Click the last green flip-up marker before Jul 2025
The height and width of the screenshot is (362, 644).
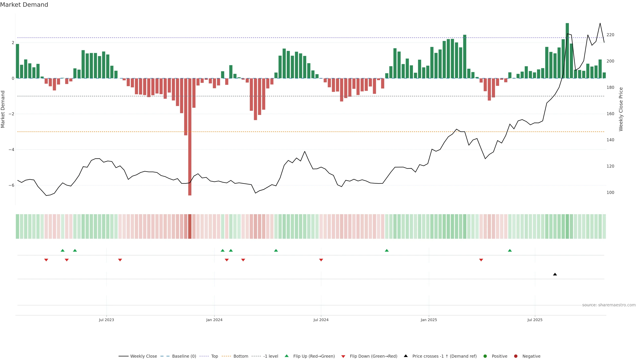pyautogui.click(x=510, y=250)
